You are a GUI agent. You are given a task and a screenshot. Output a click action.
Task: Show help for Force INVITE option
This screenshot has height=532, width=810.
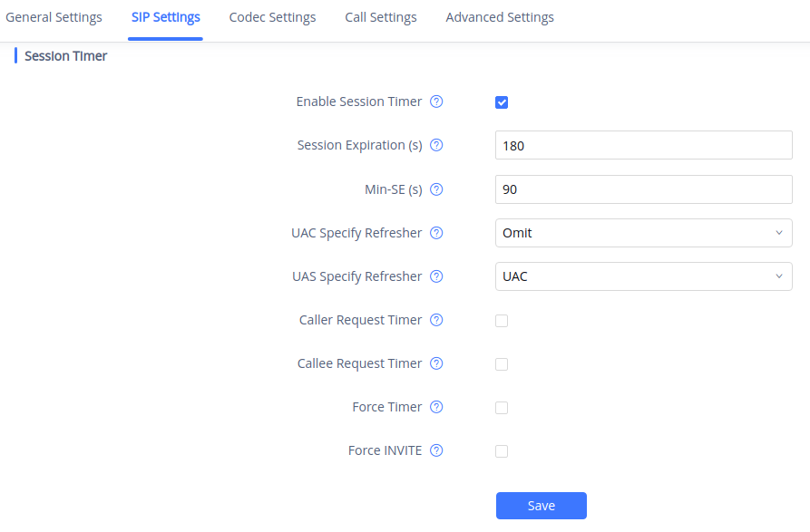[x=436, y=450]
